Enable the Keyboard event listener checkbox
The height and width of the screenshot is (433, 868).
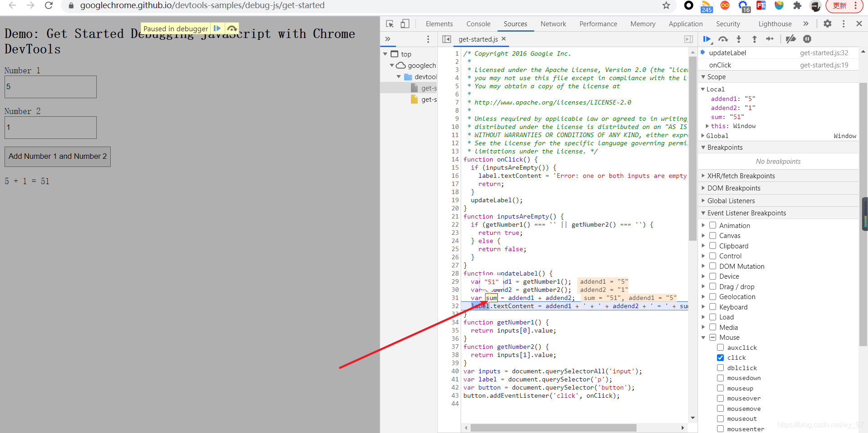pyautogui.click(x=712, y=307)
